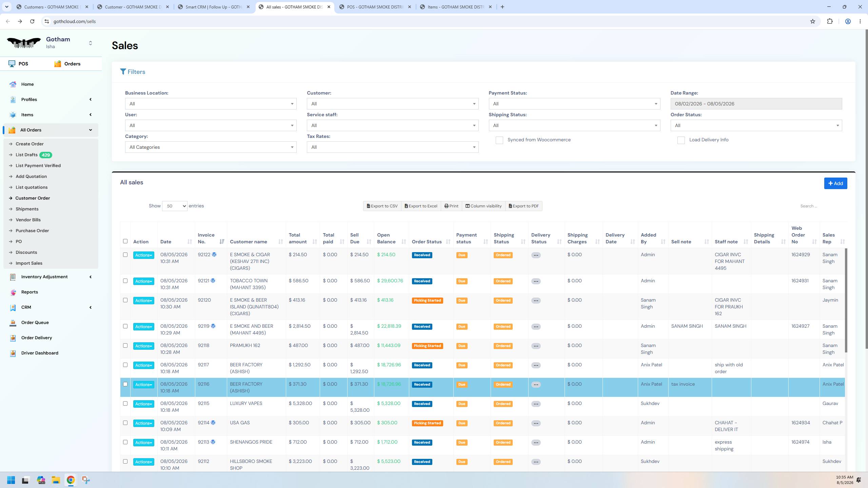868x488 pixels.
Task: Open File Explorer from the taskbar
Action: tap(56, 480)
